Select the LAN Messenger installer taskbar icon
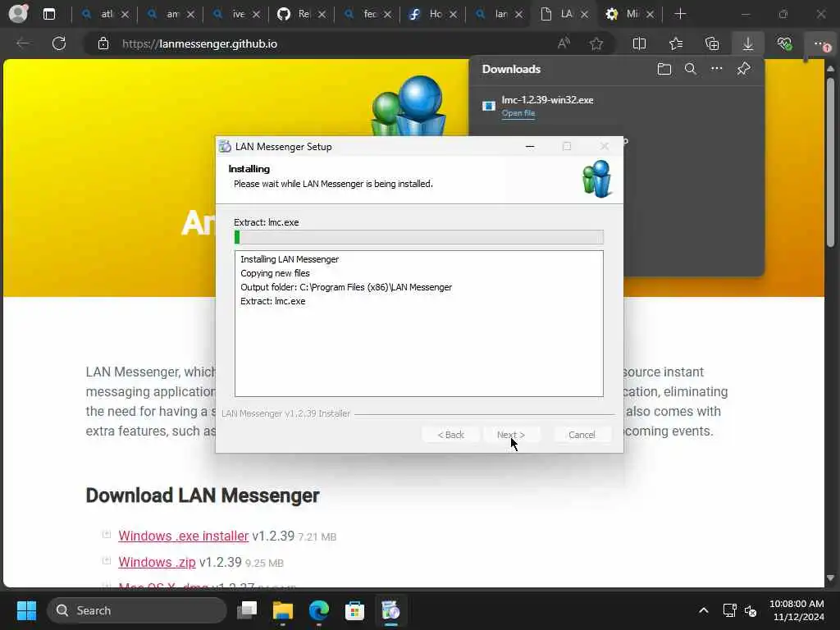Image resolution: width=840 pixels, height=630 pixels. [390, 610]
